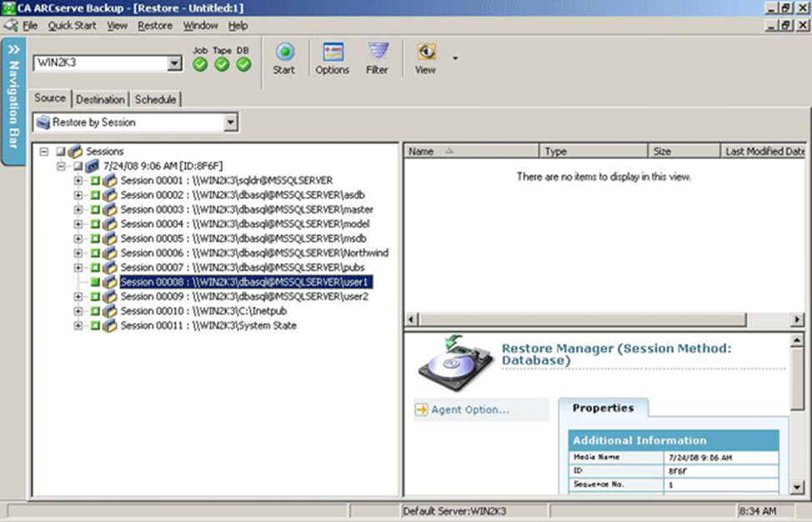Check the Tape status green indicator
The image size is (812, 522).
[x=222, y=65]
